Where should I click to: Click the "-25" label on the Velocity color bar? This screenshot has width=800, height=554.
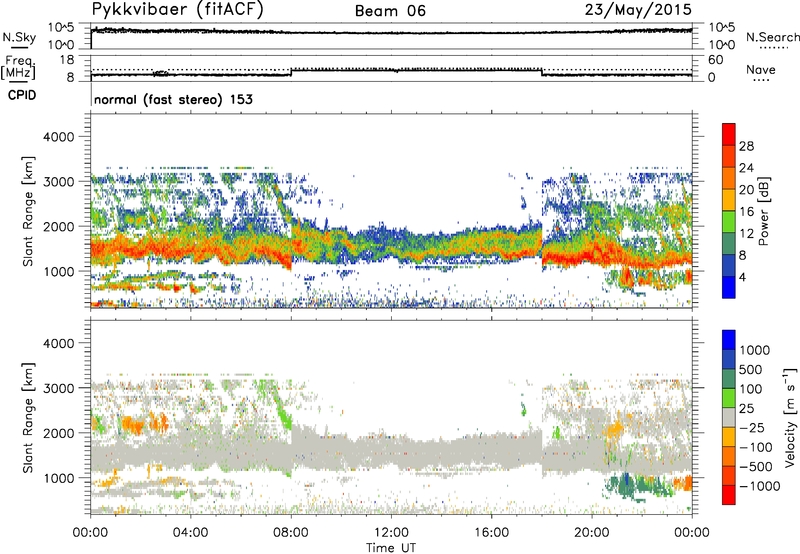point(751,428)
